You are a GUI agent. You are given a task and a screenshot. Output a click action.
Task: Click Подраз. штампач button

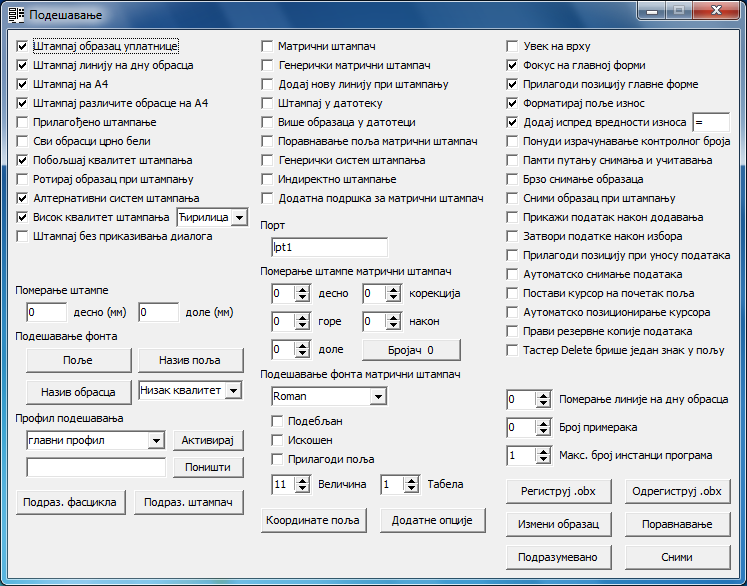(x=189, y=502)
